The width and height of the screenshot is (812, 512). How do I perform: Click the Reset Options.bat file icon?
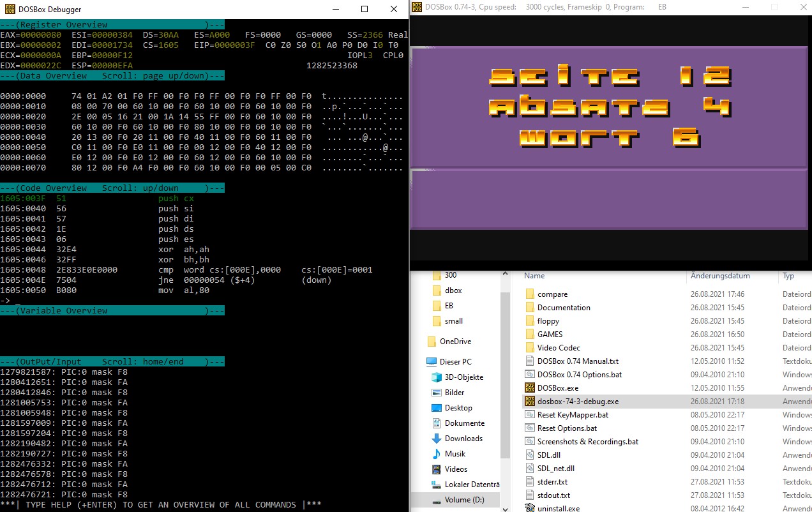click(x=529, y=428)
